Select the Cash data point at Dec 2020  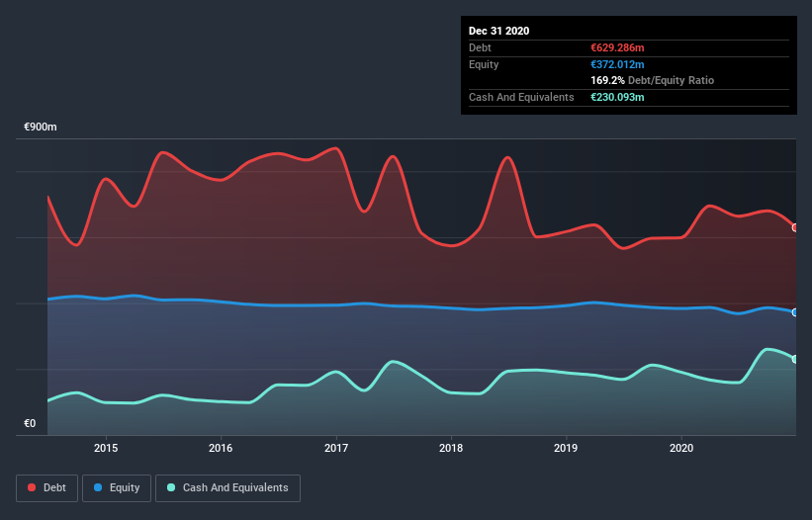(x=795, y=359)
